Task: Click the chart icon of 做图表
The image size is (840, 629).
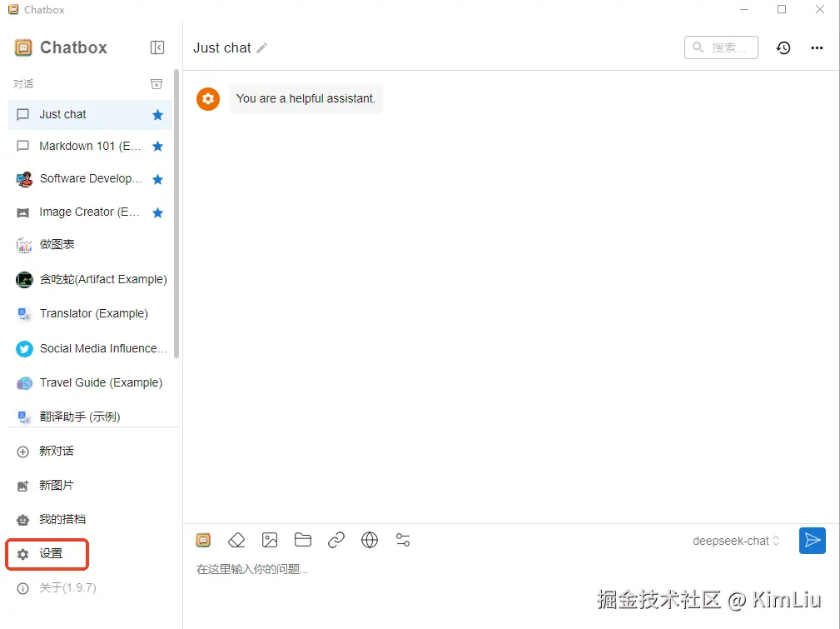Action: [x=24, y=246]
